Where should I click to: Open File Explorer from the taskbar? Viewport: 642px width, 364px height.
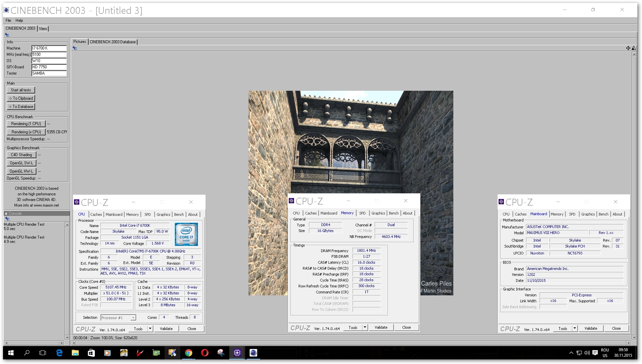tap(75, 353)
